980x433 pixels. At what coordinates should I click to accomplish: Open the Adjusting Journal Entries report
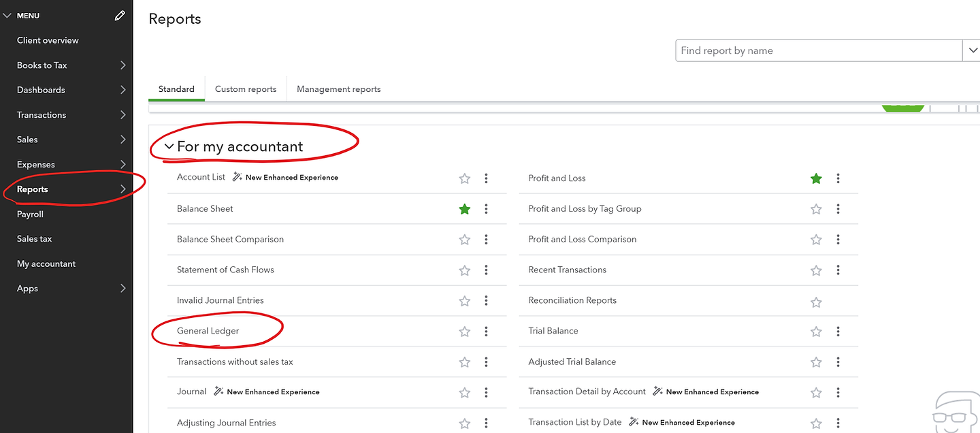[x=227, y=423]
